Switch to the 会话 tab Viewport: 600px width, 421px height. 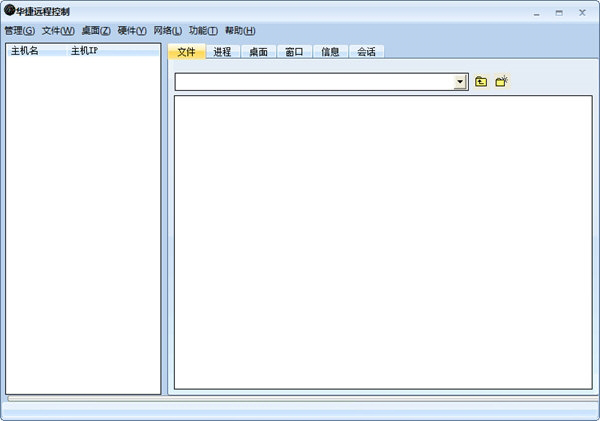tap(366, 52)
